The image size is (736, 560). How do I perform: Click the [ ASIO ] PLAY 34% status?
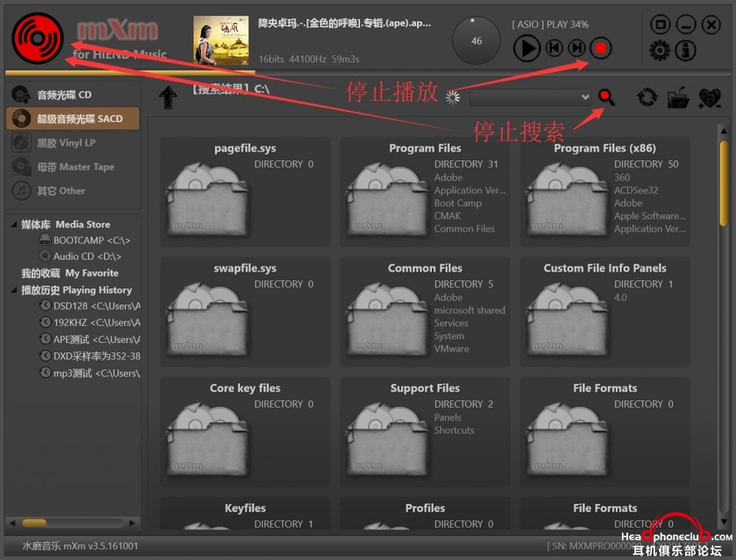[x=550, y=24]
